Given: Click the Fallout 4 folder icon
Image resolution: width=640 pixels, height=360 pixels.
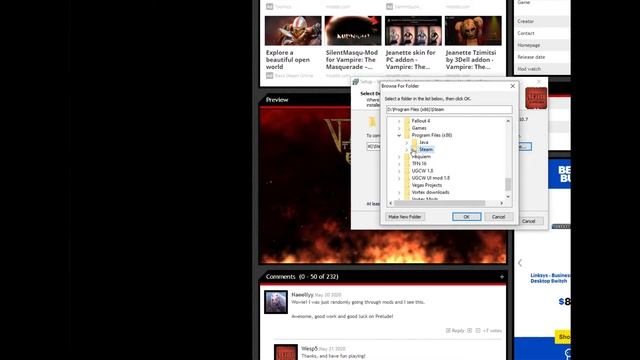Looking at the screenshot, I should pos(407,121).
